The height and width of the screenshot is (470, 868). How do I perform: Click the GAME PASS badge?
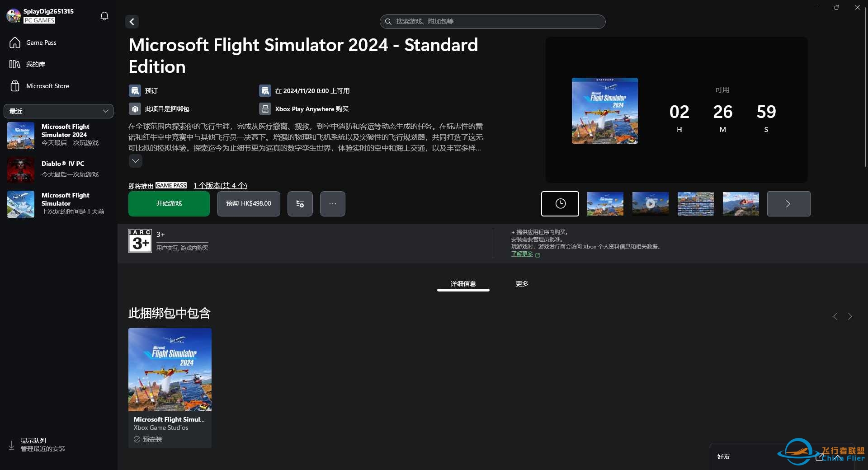pyautogui.click(x=171, y=185)
